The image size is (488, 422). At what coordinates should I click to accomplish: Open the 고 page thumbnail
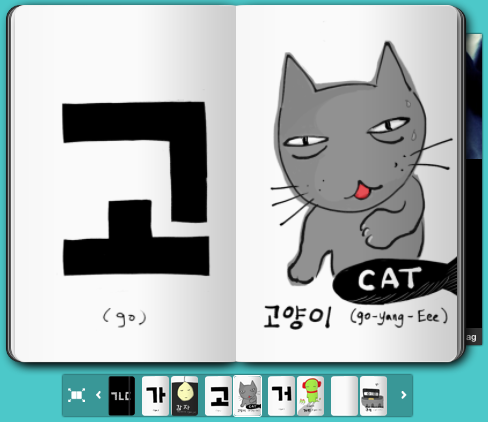pos(218,396)
